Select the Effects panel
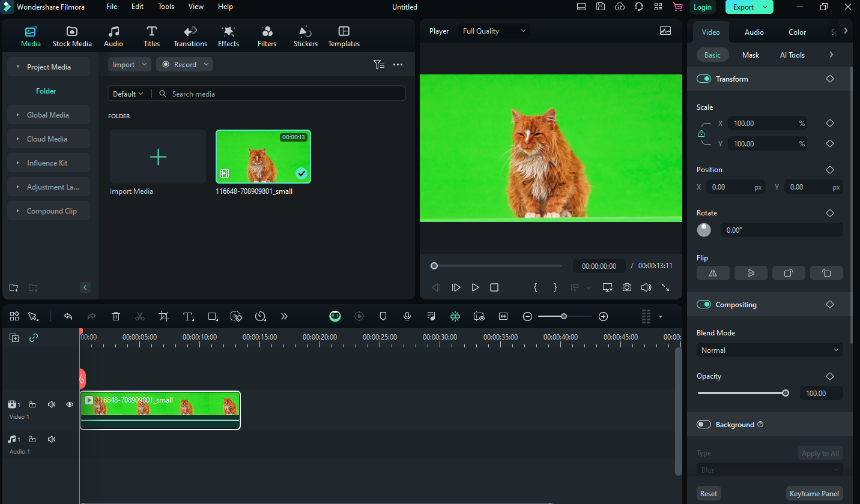Image resolution: width=860 pixels, height=504 pixels. (228, 35)
